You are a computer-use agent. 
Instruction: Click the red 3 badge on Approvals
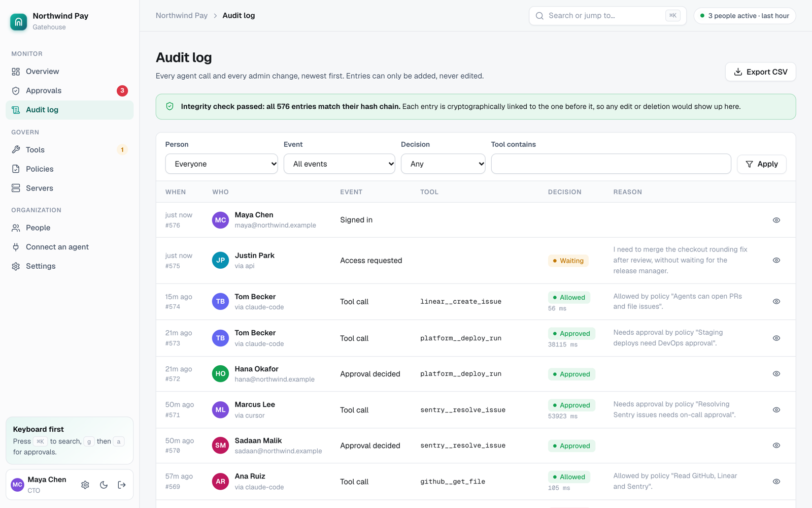[122, 91]
